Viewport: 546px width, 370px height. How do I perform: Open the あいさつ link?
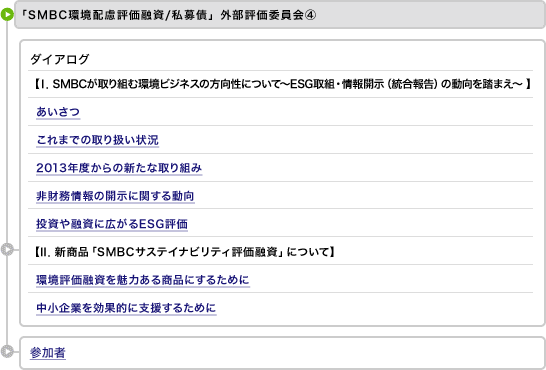[58, 112]
